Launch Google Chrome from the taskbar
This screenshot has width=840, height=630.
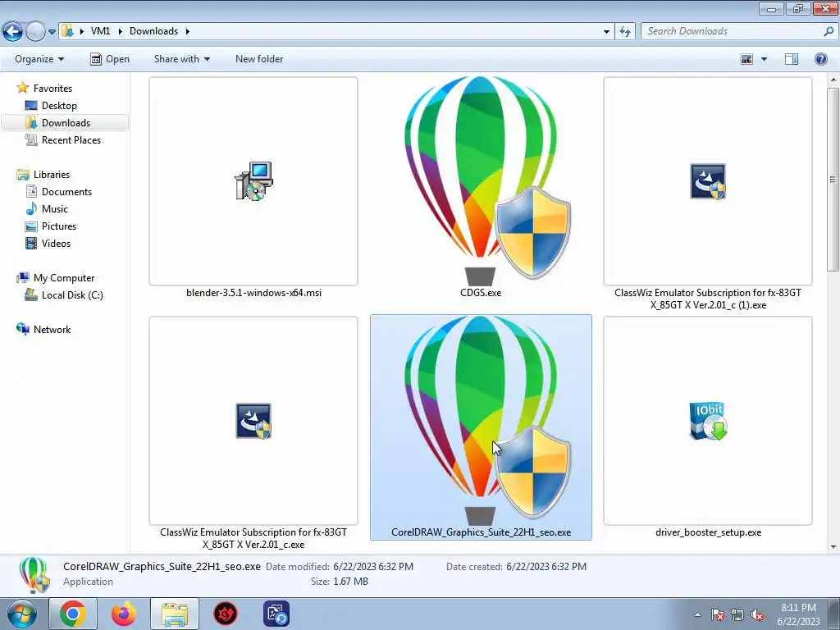pyautogui.click(x=73, y=614)
